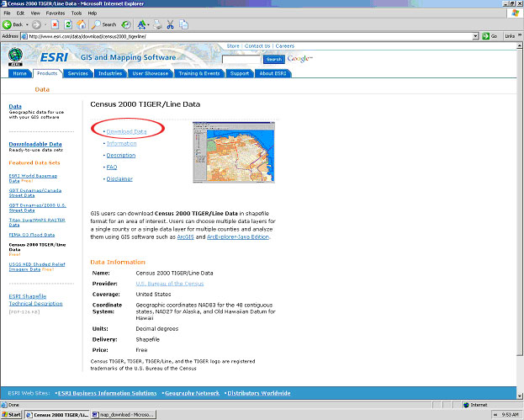Image resolution: width=524 pixels, height=420 pixels.
Task: Open the Geography Network footer link
Action: (x=192, y=393)
